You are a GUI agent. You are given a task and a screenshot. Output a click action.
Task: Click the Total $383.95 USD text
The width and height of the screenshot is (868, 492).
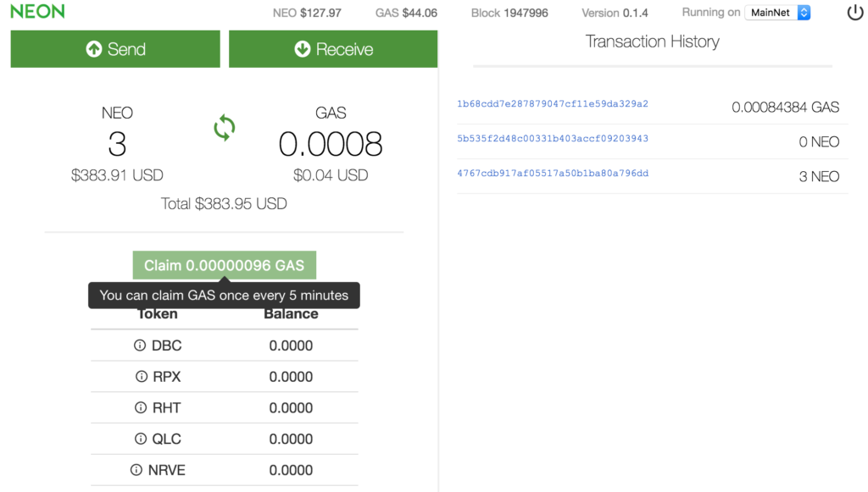click(224, 203)
